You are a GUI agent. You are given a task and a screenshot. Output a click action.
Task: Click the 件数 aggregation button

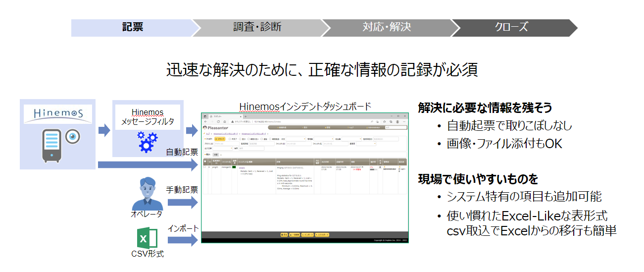pos(216,155)
